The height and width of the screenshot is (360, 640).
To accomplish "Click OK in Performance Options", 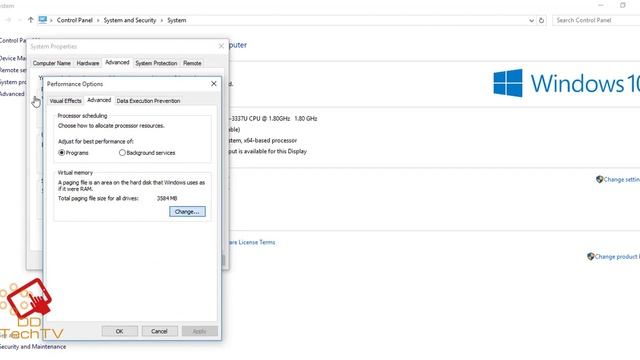I will click(119, 331).
